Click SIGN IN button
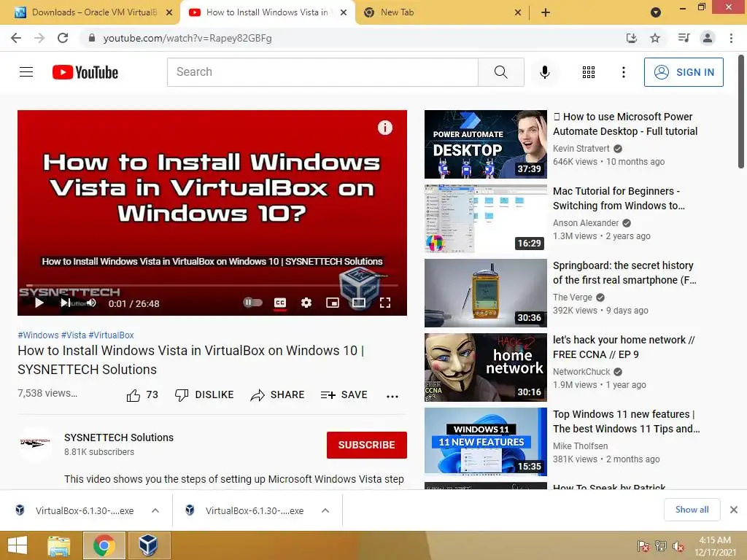The width and height of the screenshot is (747, 560). (684, 72)
